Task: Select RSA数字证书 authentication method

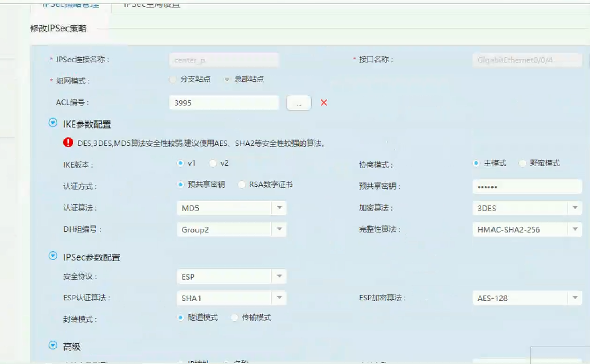Action: pos(242,185)
